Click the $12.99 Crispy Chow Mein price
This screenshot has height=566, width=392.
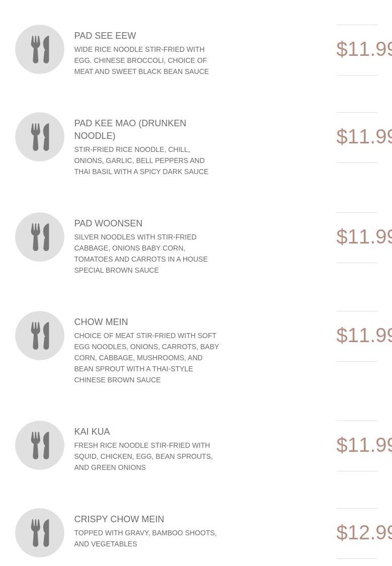(364, 533)
